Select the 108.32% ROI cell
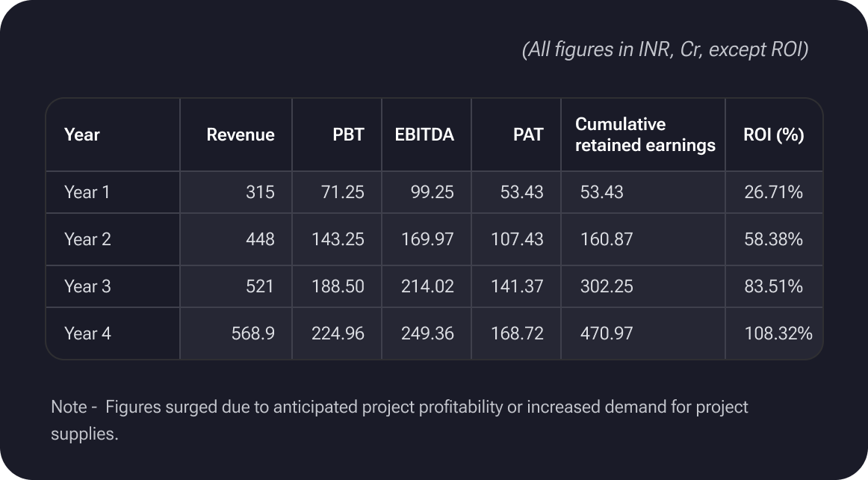The height and width of the screenshot is (480, 868). [x=778, y=333]
